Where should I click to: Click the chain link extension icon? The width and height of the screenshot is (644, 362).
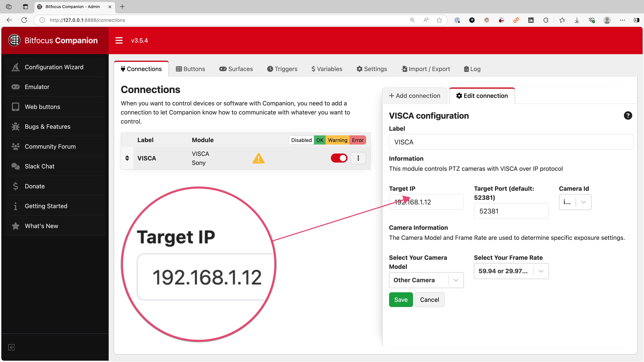coord(516,20)
